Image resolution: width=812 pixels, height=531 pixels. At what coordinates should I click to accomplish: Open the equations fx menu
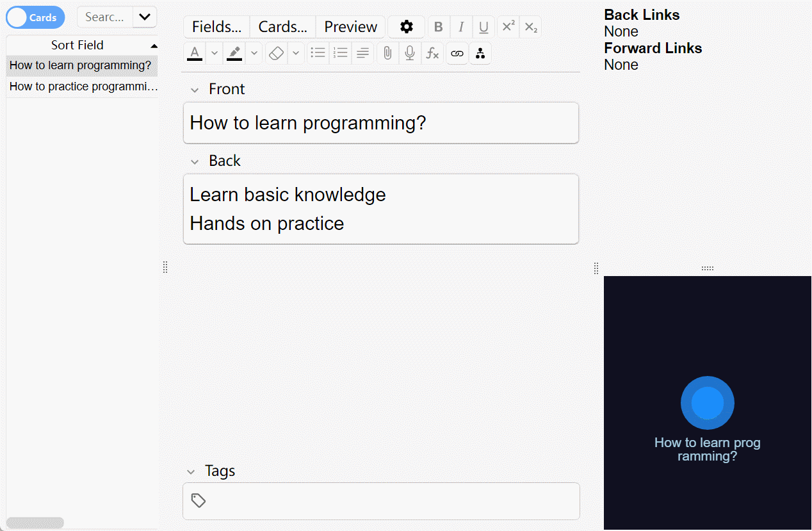pos(432,53)
